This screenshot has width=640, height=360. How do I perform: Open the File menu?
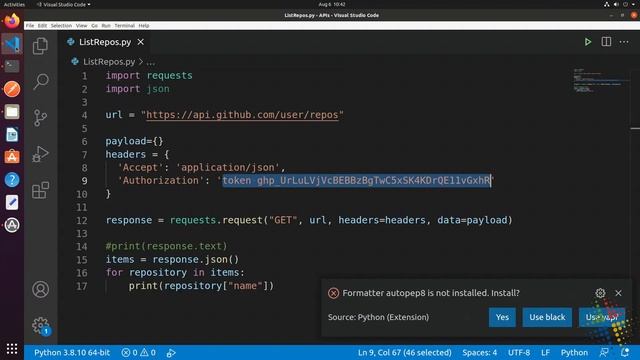pyautogui.click(x=30, y=25)
